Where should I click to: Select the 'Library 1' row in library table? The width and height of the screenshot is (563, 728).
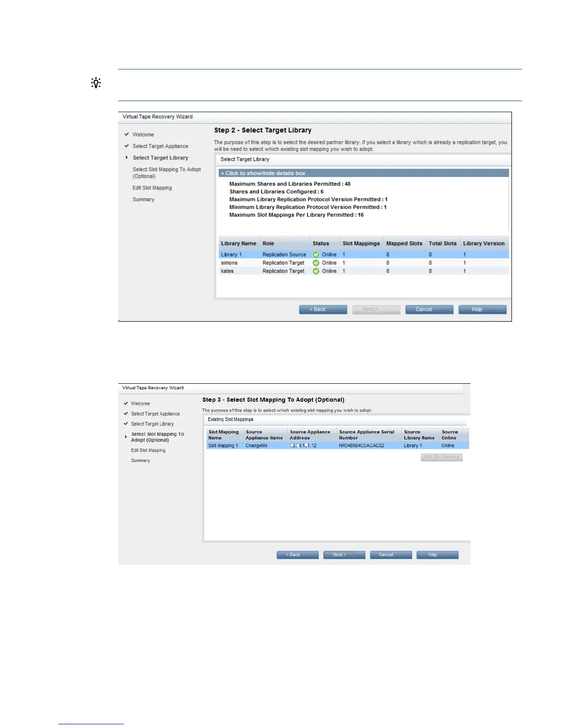click(364, 255)
